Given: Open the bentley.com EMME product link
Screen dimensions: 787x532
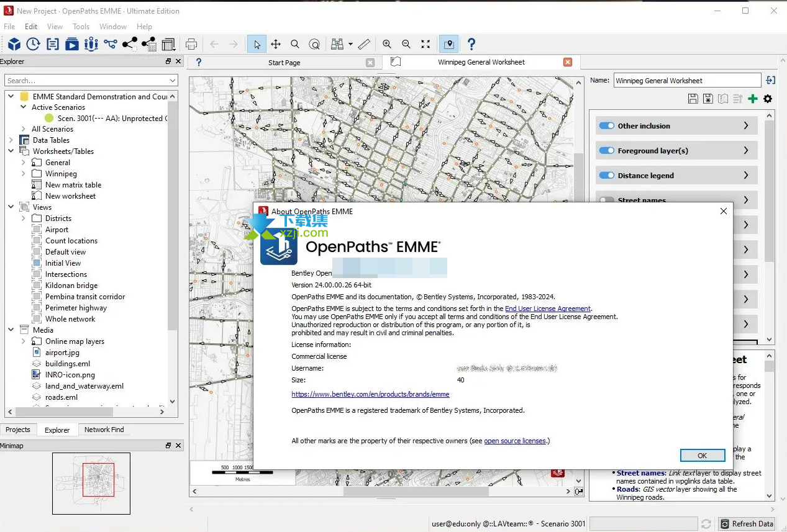Looking at the screenshot, I should pyautogui.click(x=370, y=394).
